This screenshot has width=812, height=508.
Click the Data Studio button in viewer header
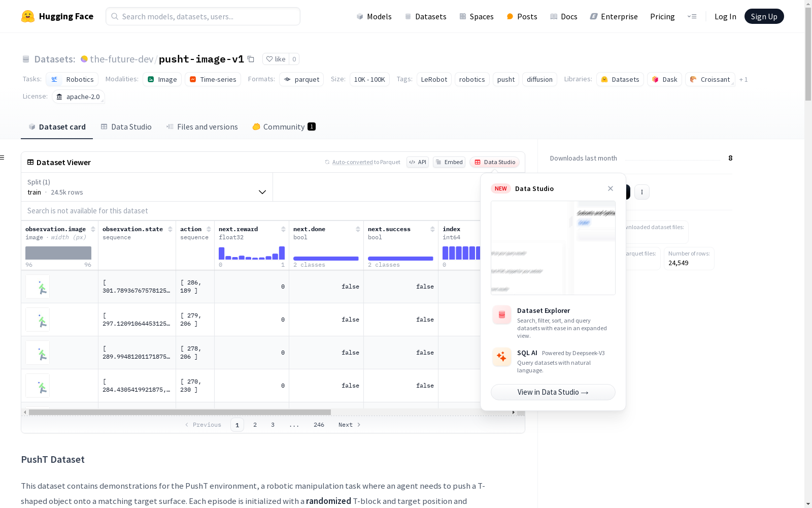494,162
